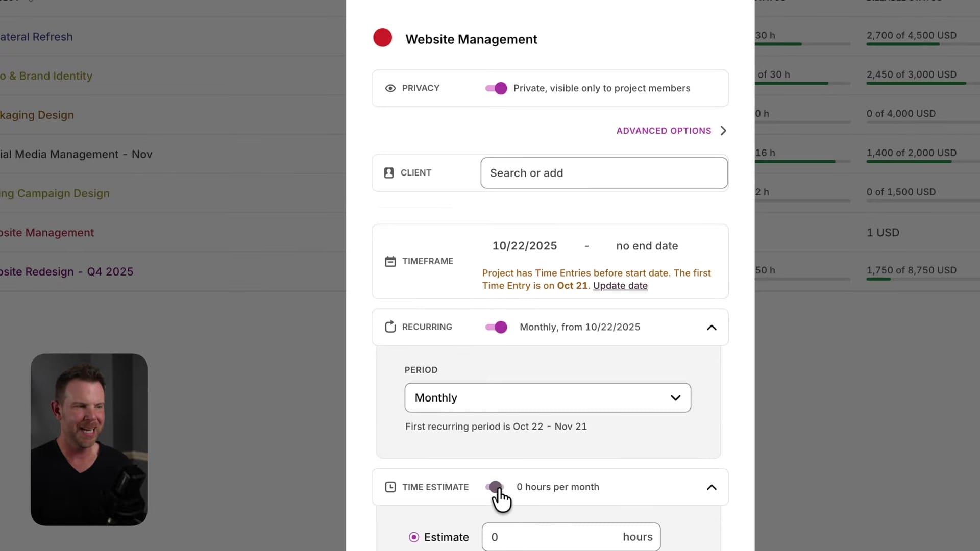Click the Timeframe calendar icon
The image size is (980, 551).
point(390,261)
